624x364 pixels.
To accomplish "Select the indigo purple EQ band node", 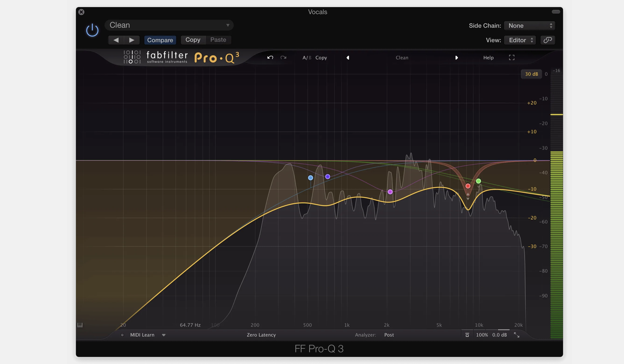I will click(x=328, y=177).
